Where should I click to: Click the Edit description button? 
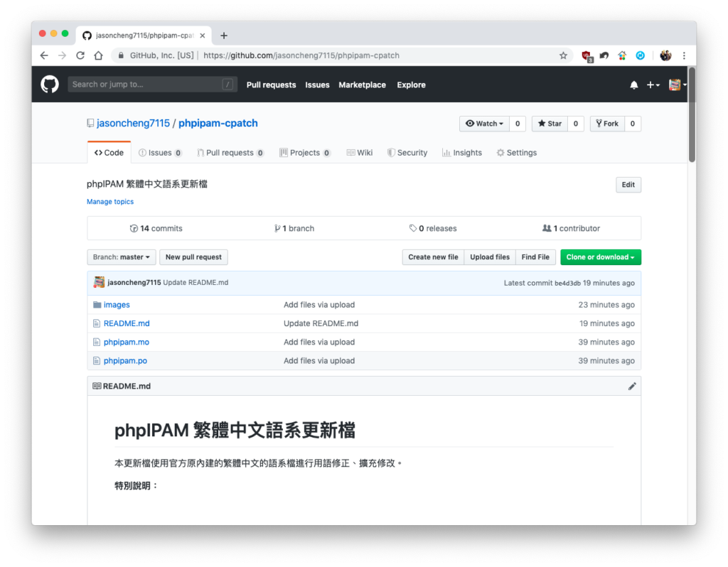coord(628,185)
